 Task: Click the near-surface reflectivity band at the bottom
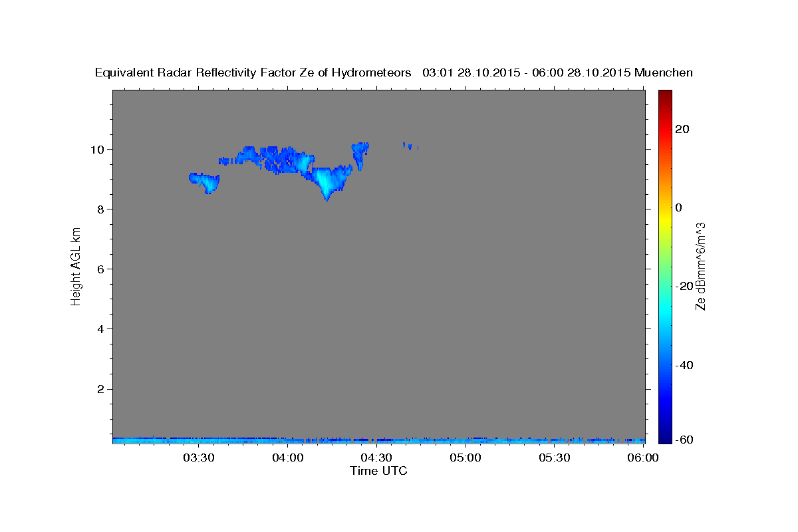pyautogui.click(x=378, y=440)
